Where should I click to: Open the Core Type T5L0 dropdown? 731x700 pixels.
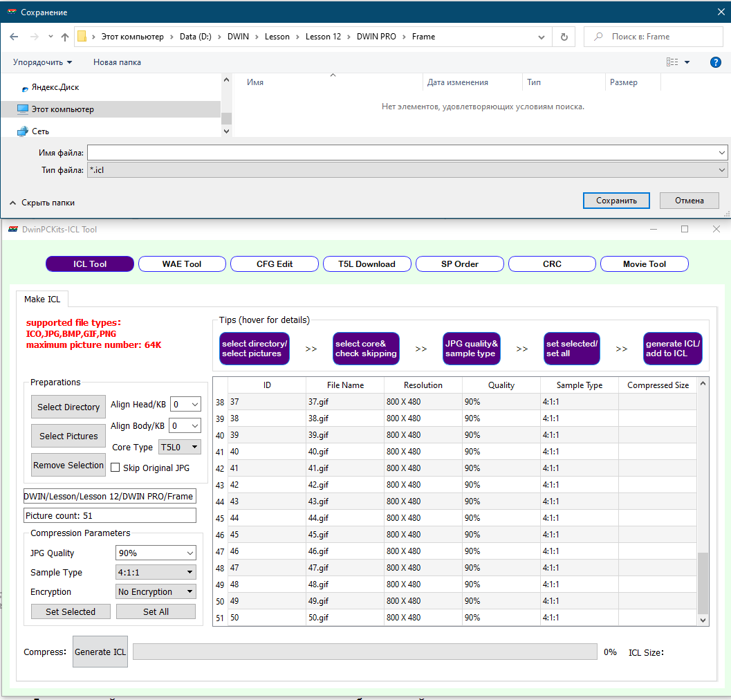(x=180, y=448)
